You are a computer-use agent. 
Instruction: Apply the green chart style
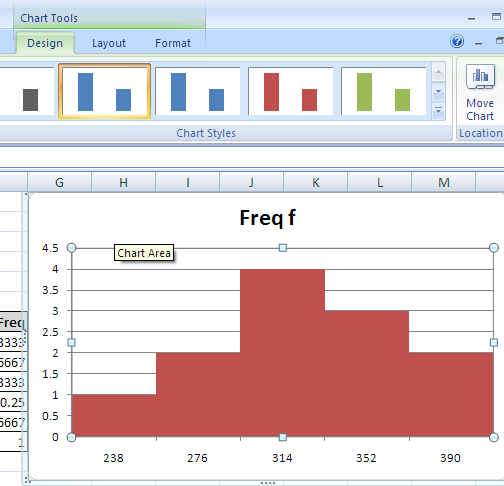coord(383,91)
